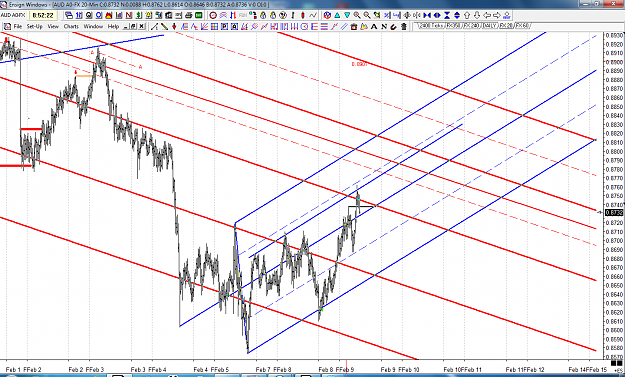
Task: Click the red 0.8901 price label on chart
Action: 359,64
